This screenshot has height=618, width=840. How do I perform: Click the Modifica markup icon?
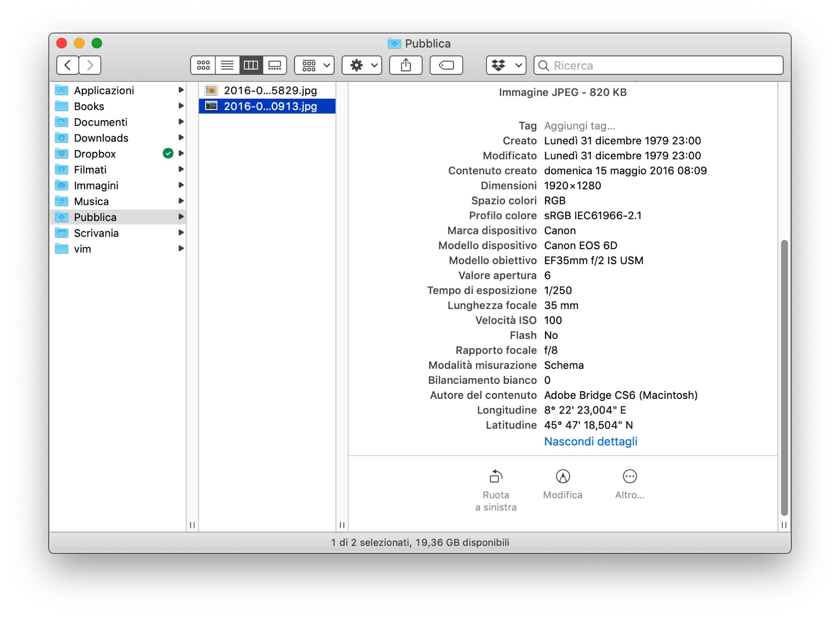[563, 477]
